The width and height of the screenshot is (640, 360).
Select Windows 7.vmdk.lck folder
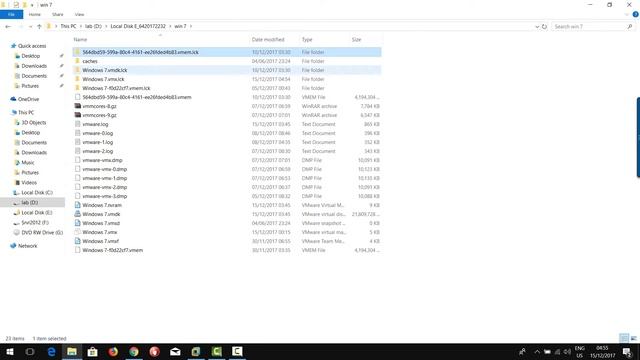pyautogui.click(x=104, y=70)
